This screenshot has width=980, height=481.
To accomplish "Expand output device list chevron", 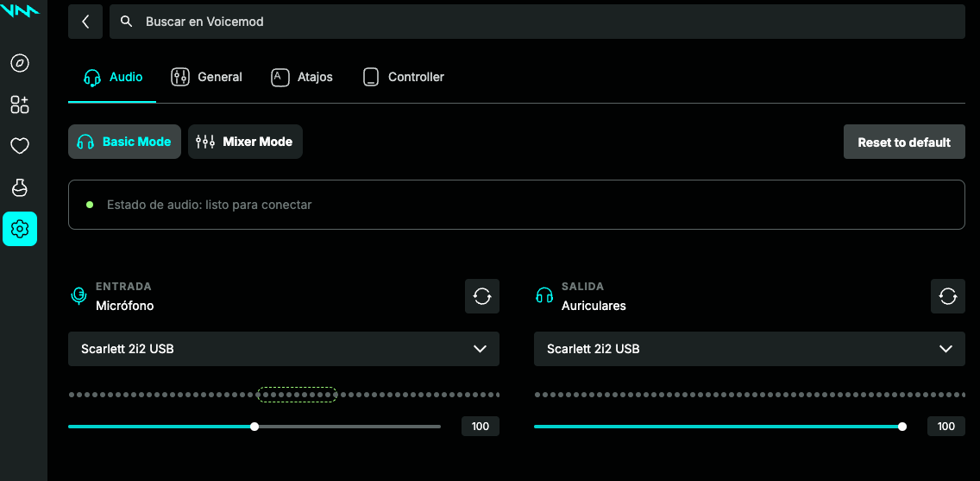I will point(945,349).
